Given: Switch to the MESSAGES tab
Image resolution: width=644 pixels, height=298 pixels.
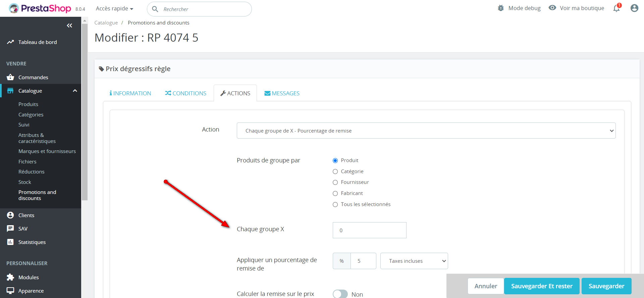Looking at the screenshot, I should click(x=282, y=93).
